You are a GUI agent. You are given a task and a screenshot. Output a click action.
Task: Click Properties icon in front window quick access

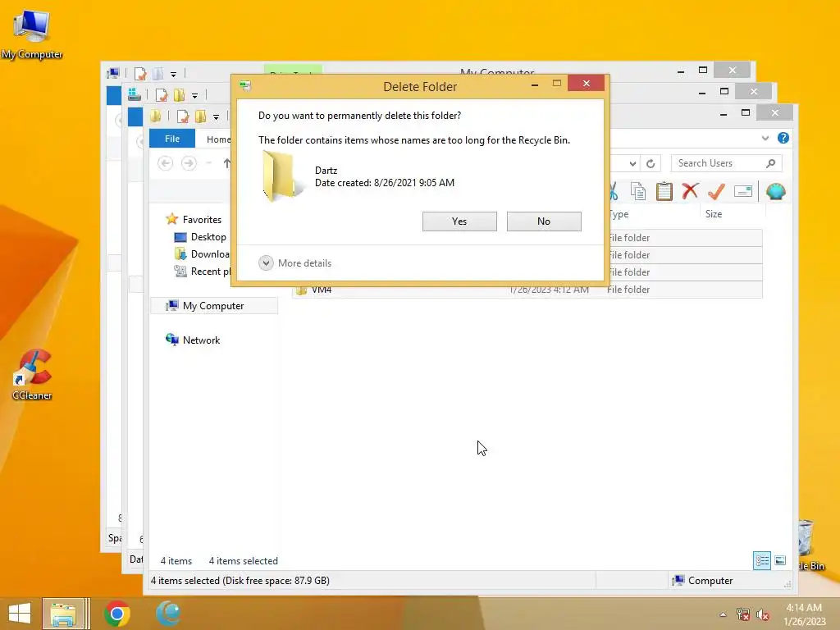click(183, 116)
